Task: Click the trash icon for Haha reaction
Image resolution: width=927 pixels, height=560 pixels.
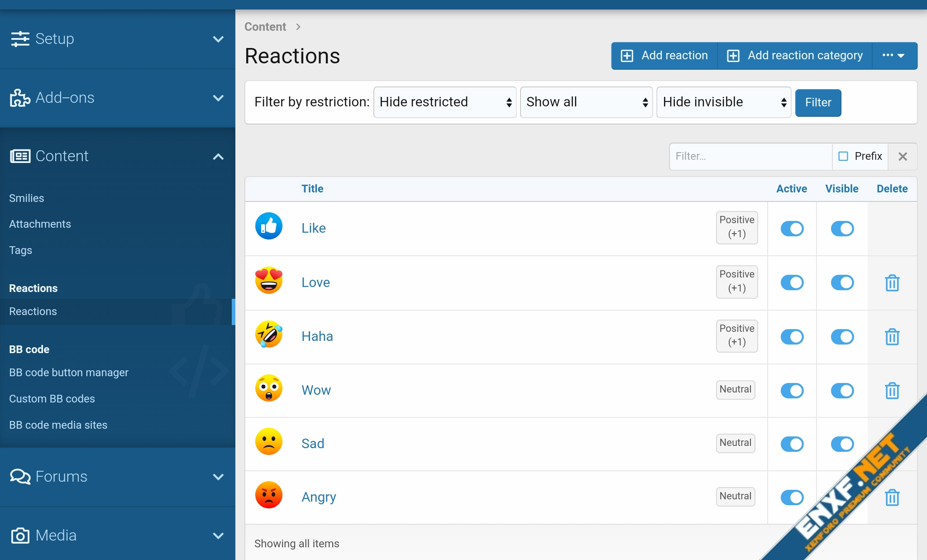Action: tap(892, 337)
